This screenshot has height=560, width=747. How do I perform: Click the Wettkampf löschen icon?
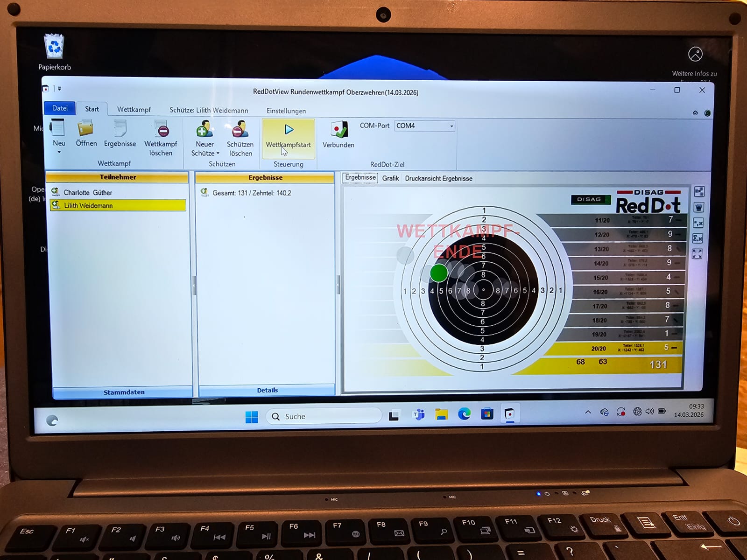(x=161, y=130)
